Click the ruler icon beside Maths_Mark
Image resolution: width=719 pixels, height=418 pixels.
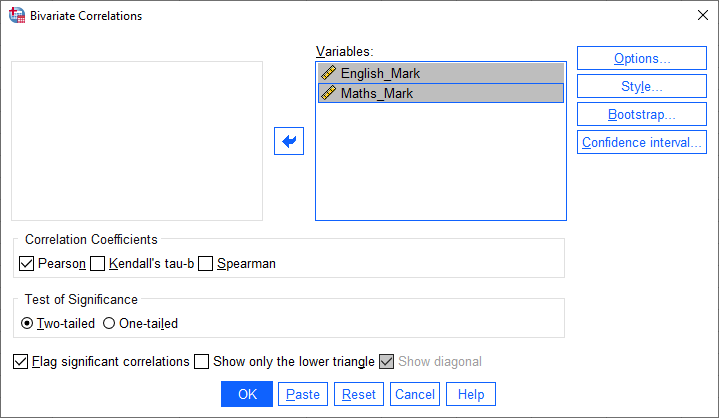point(328,93)
